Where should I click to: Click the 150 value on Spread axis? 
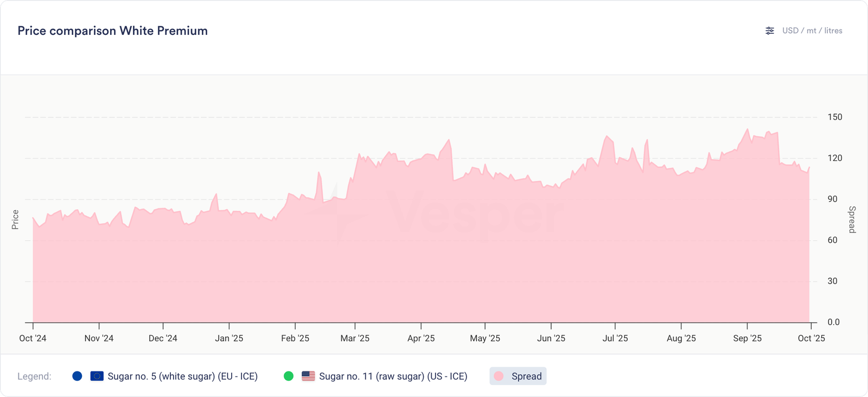click(x=834, y=117)
